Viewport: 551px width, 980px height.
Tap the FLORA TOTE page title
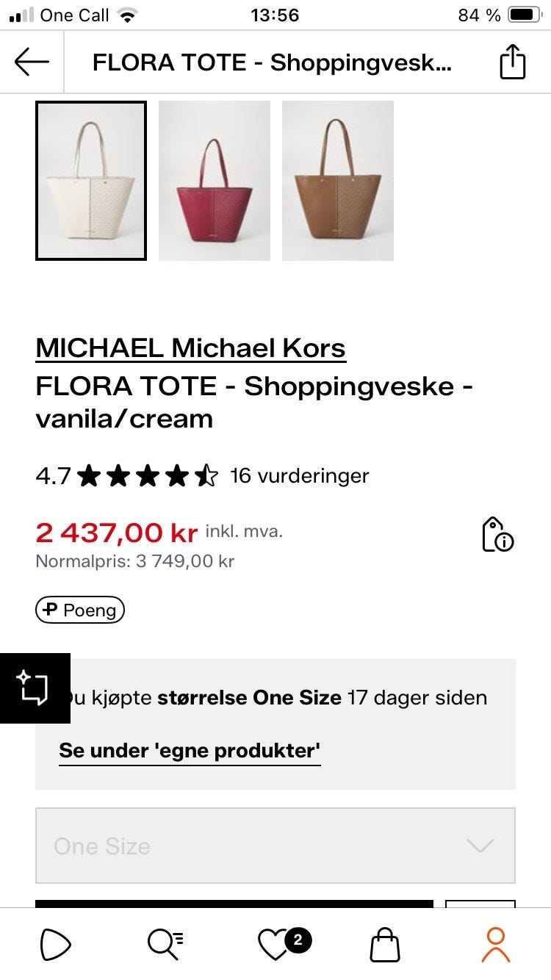point(272,62)
